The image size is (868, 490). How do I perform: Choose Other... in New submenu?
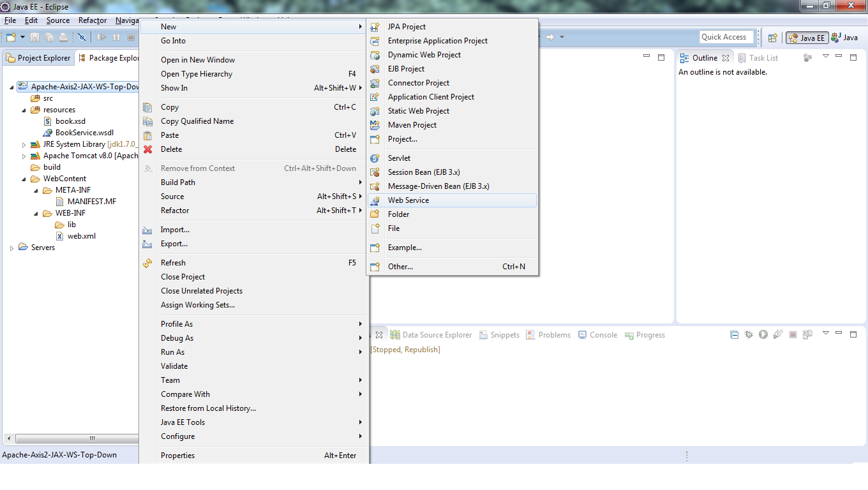[453, 267]
